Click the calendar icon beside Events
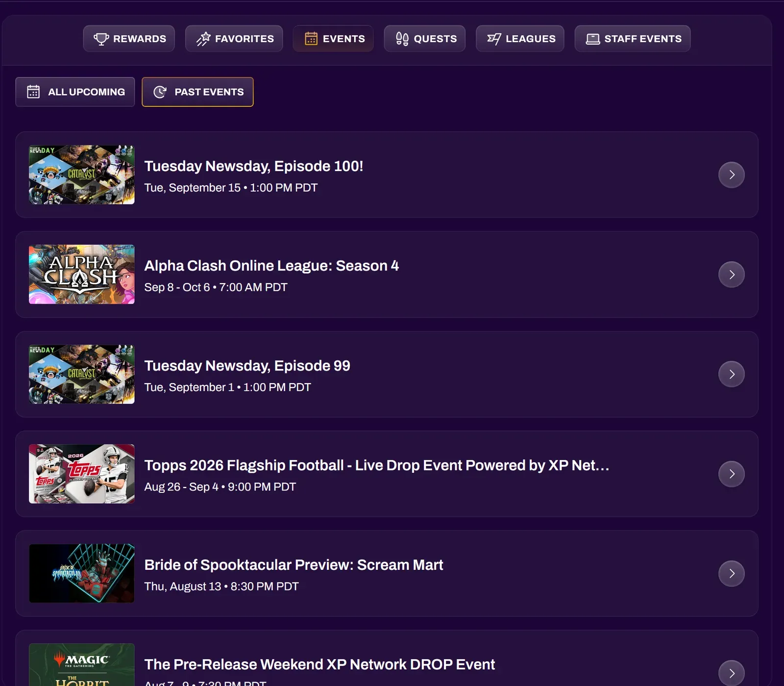Screen dimensions: 784x686 pos(311,39)
